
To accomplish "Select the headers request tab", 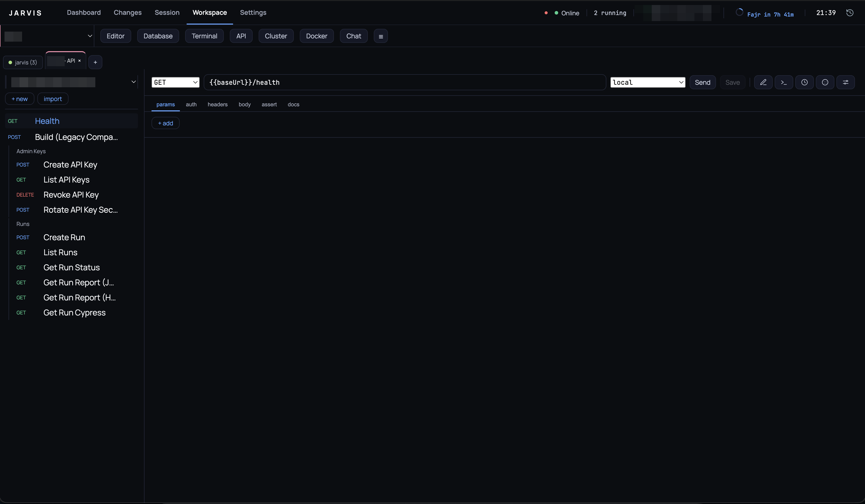I will pyautogui.click(x=218, y=104).
